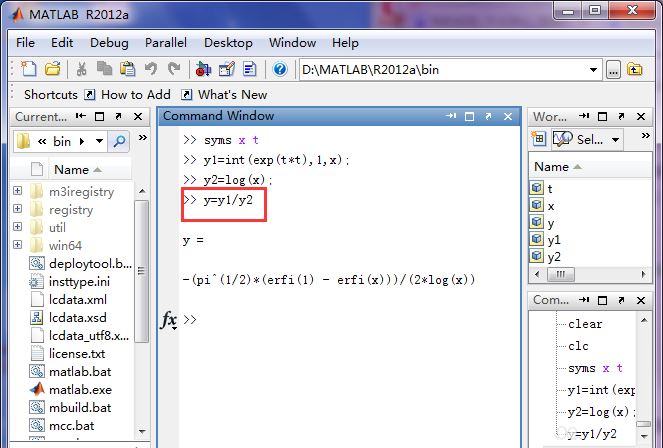Cut selection with scissors icon

[x=81, y=69]
